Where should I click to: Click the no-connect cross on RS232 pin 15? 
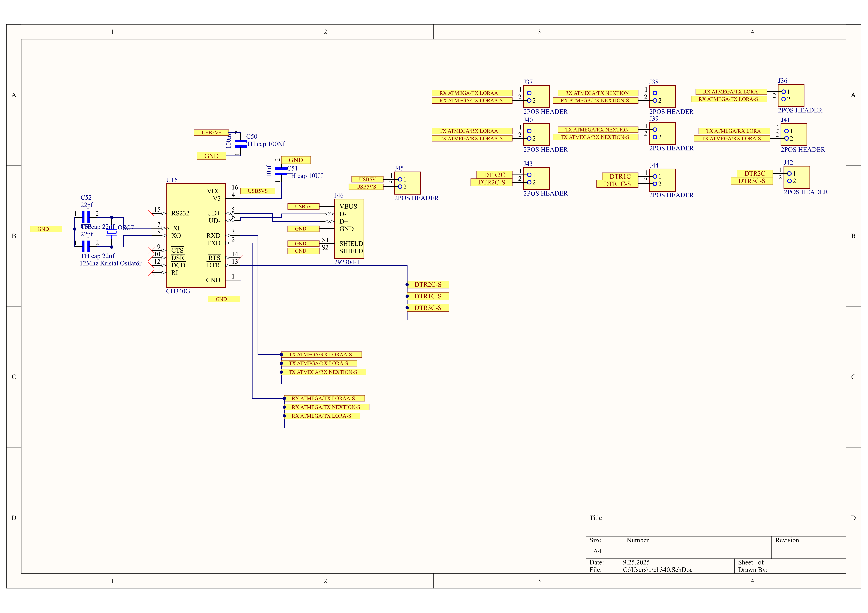click(x=151, y=214)
